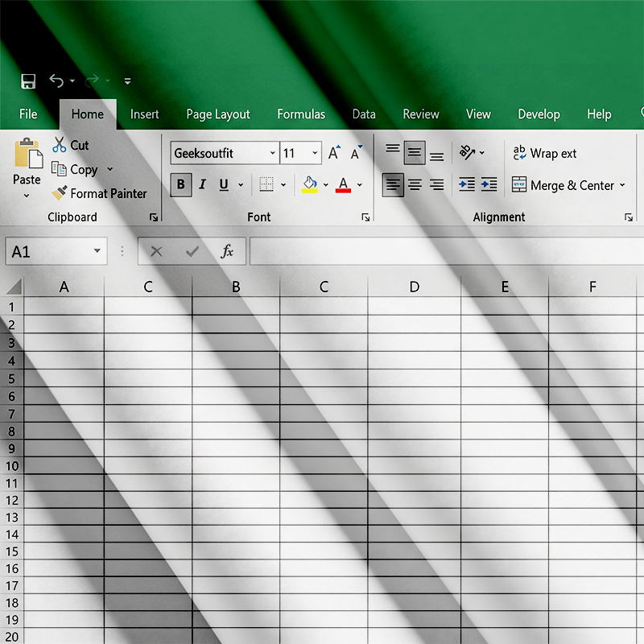Click the Increase Font Size icon
The width and height of the screenshot is (644, 644).
point(334,153)
